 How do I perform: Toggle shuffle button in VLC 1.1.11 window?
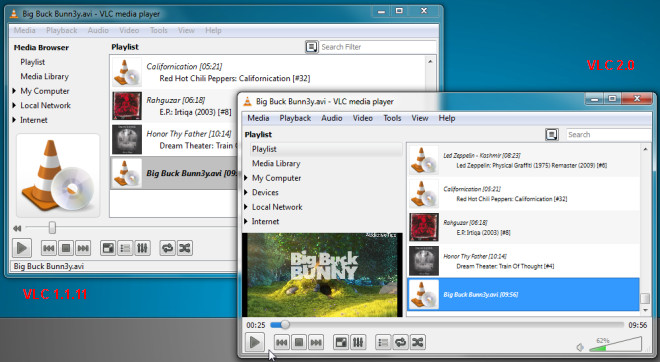coord(185,248)
